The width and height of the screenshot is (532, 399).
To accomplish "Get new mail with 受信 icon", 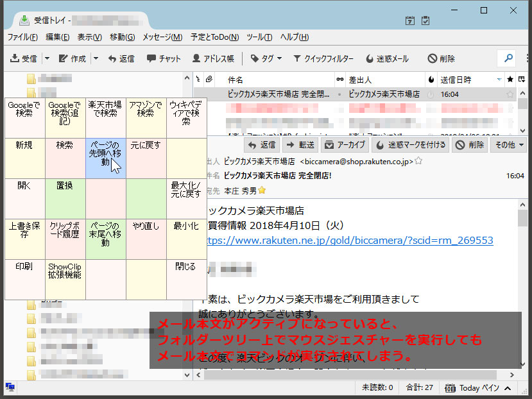I will click(21, 58).
